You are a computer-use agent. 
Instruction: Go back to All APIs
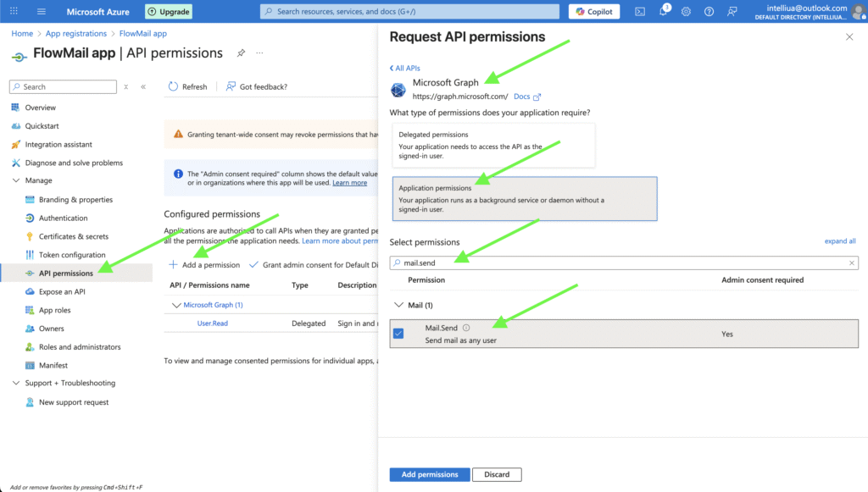pyautogui.click(x=404, y=68)
